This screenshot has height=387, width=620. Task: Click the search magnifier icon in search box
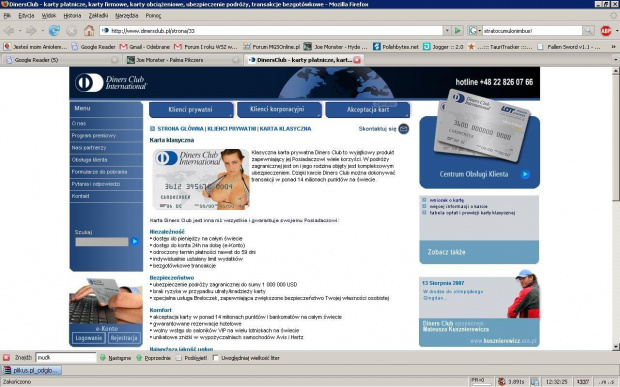point(588,30)
